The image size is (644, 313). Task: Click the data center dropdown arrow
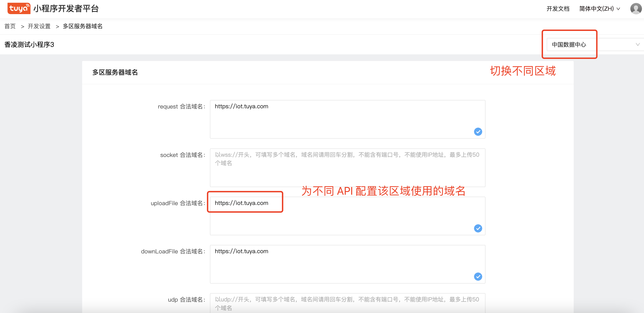pos(637,44)
